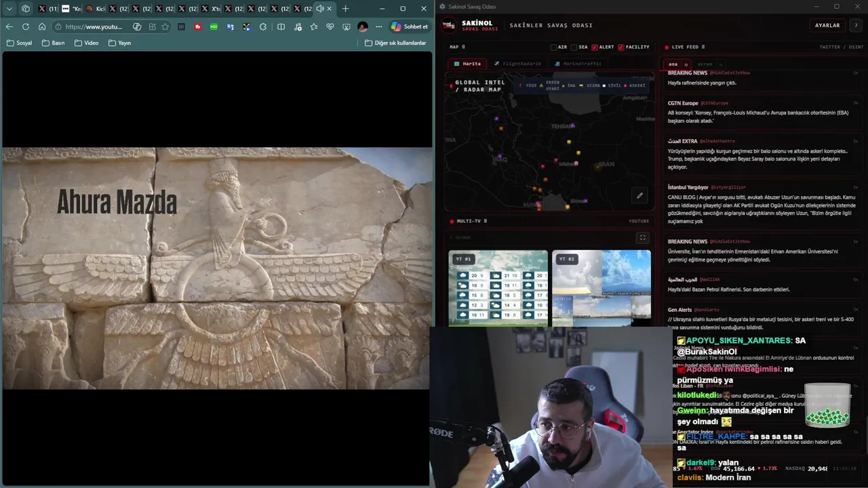This screenshot has width=868, height=488.
Task: Uncheck the ALERT layer checkbox
Action: coord(595,47)
